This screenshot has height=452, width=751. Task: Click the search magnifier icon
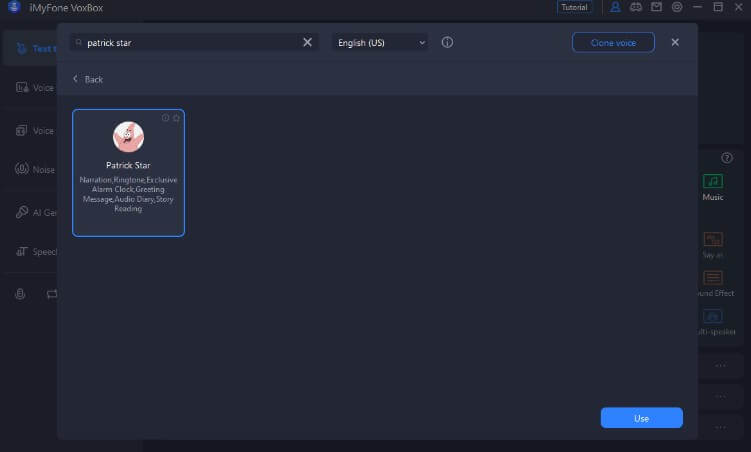pos(79,43)
